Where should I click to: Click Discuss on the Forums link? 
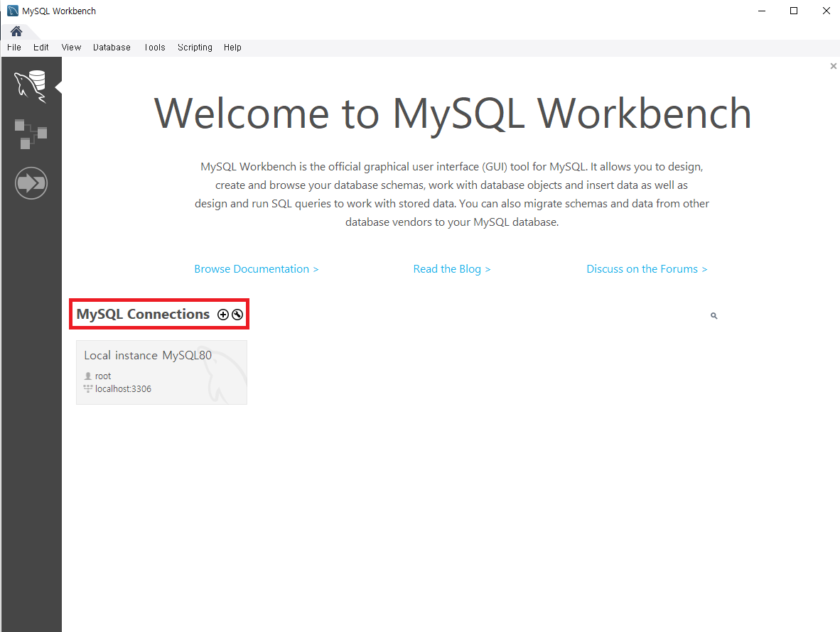click(647, 269)
